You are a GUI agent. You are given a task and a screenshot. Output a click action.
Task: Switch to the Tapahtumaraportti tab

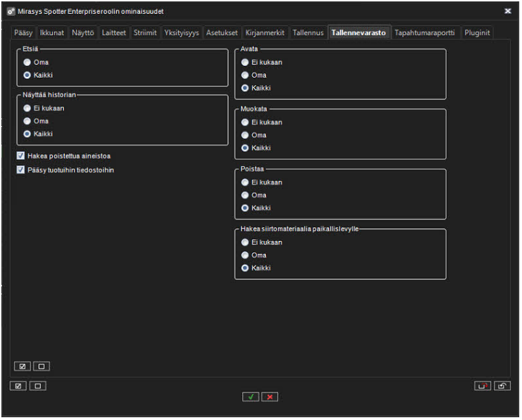click(x=424, y=33)
